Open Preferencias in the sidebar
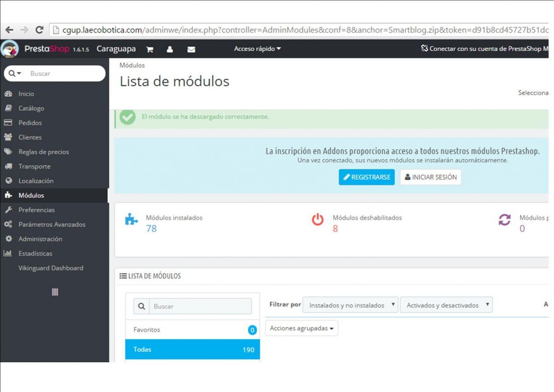Image resolution: width=554 pixels, height=392 pixels. [36, 210]
